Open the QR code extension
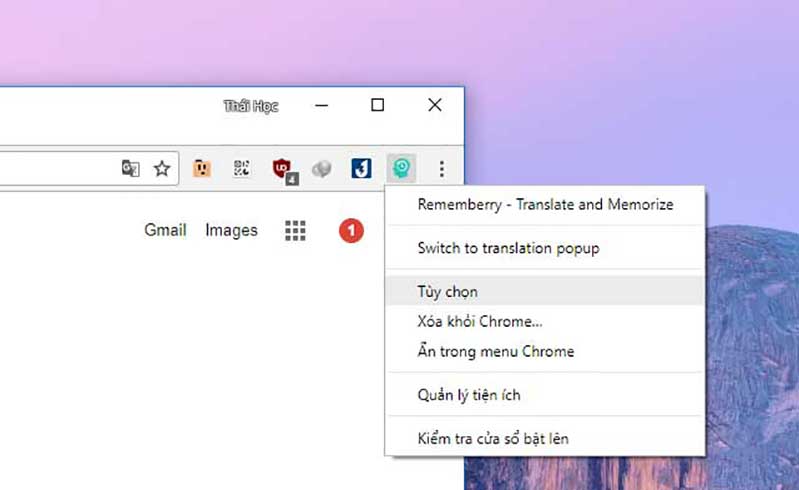Viewport: 799px width, 490px height. (x=242, y=168)
